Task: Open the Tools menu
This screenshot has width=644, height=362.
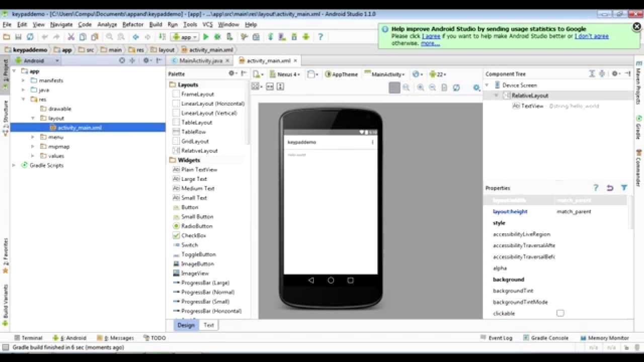Action: click(x=190, y=24)
